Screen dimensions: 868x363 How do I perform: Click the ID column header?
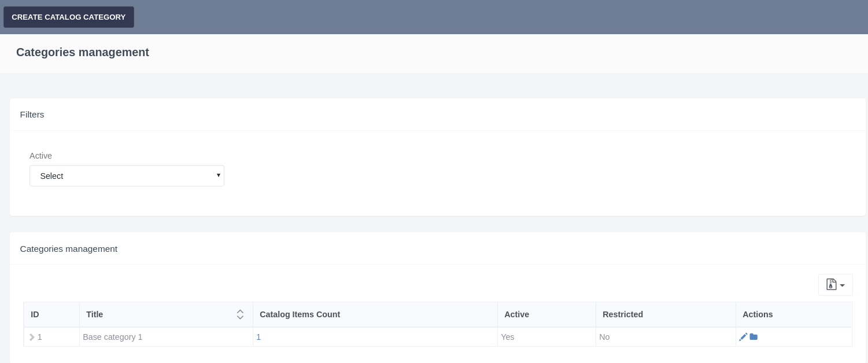point(35,314)
